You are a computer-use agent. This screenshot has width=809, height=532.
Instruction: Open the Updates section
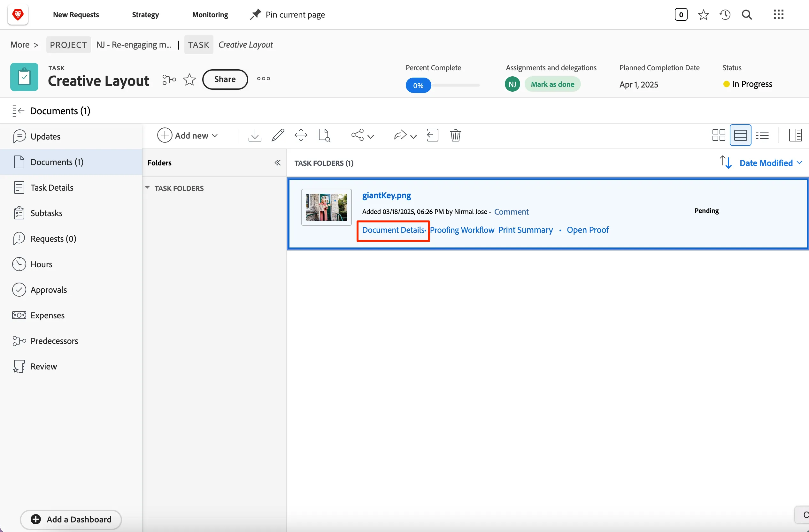pyautogui.click(x=71, y=136)
